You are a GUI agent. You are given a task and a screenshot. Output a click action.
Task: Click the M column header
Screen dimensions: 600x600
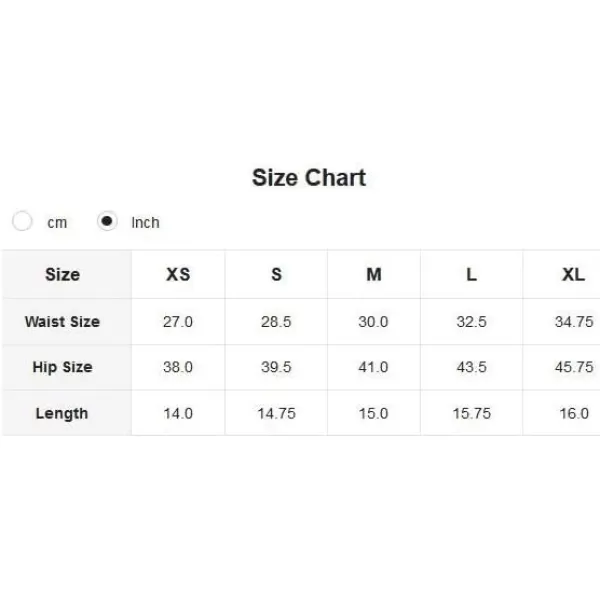pos(374,274)
